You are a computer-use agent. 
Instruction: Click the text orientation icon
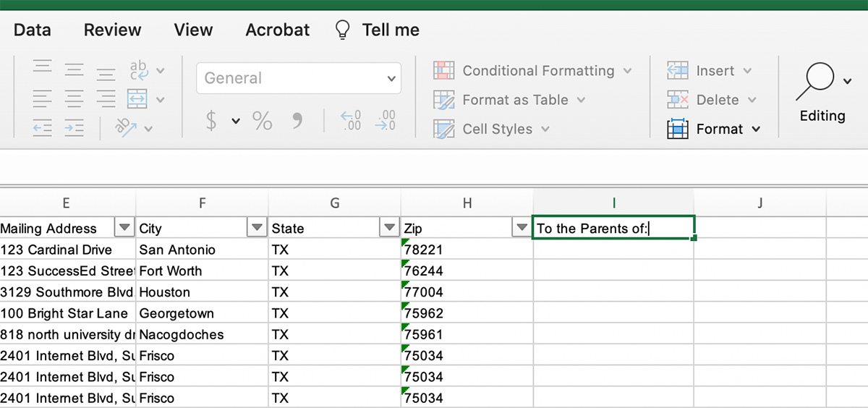click(127, 128)
